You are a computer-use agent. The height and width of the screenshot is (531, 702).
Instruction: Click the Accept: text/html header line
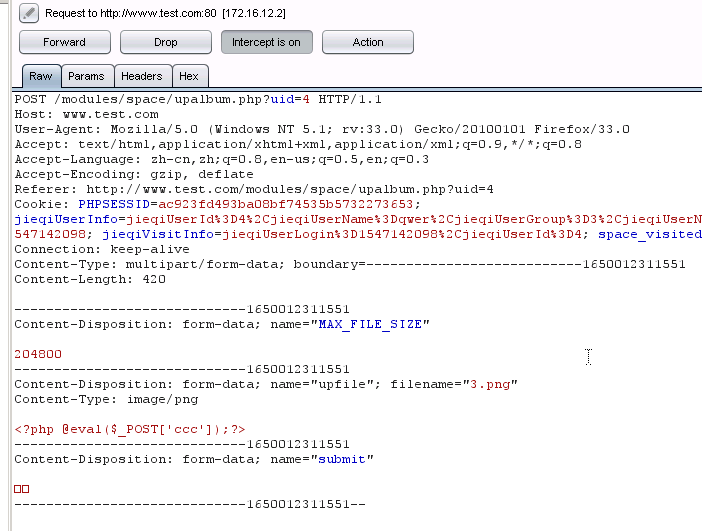tap(298, 144)
